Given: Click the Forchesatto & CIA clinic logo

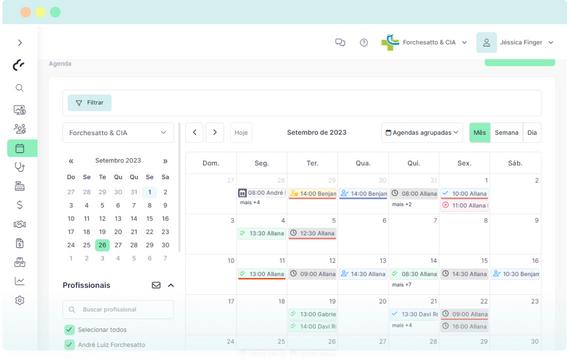Looking at the screenshot, I should [x=390, y=42].
